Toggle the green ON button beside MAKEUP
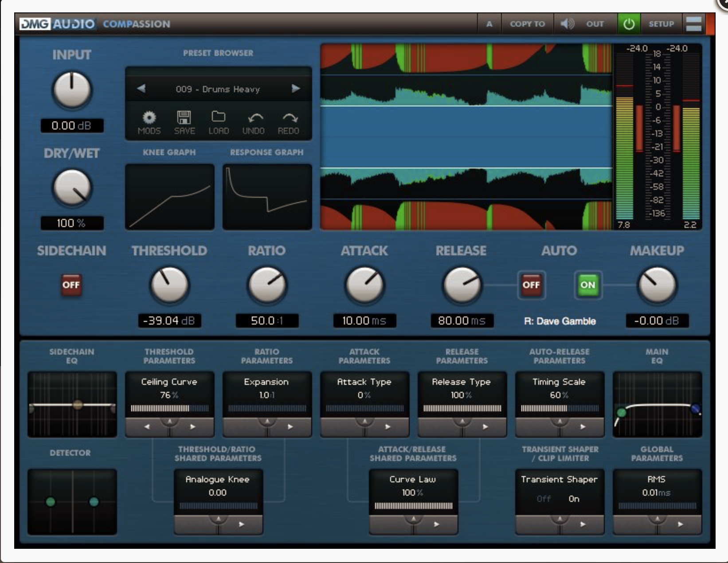Screen dimensions: 728x563 [588, 285]
